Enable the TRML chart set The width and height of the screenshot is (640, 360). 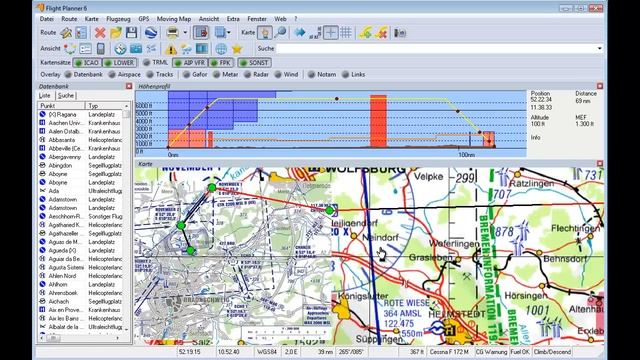pos(155,63)
